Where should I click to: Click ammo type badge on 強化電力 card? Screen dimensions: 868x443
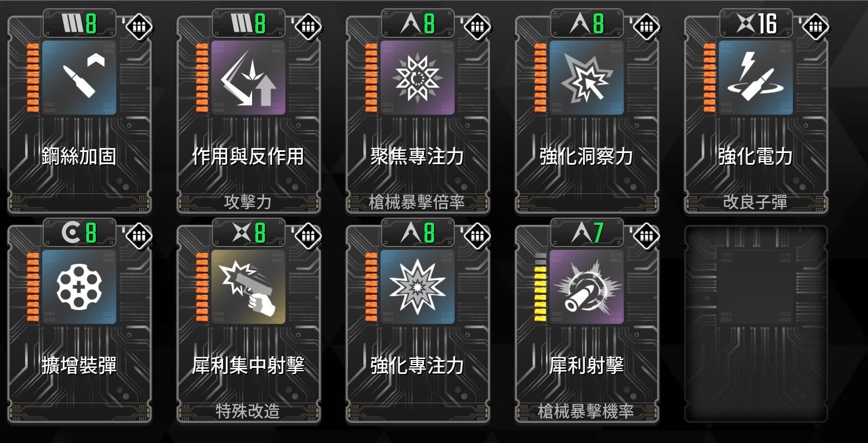(816, 26)
